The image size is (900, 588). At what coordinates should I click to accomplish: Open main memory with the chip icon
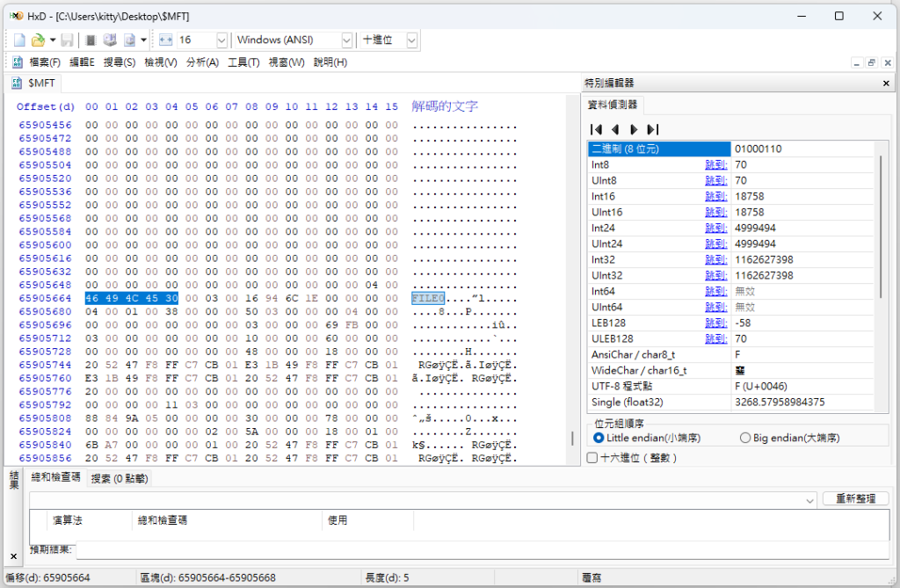coord(91,40)
